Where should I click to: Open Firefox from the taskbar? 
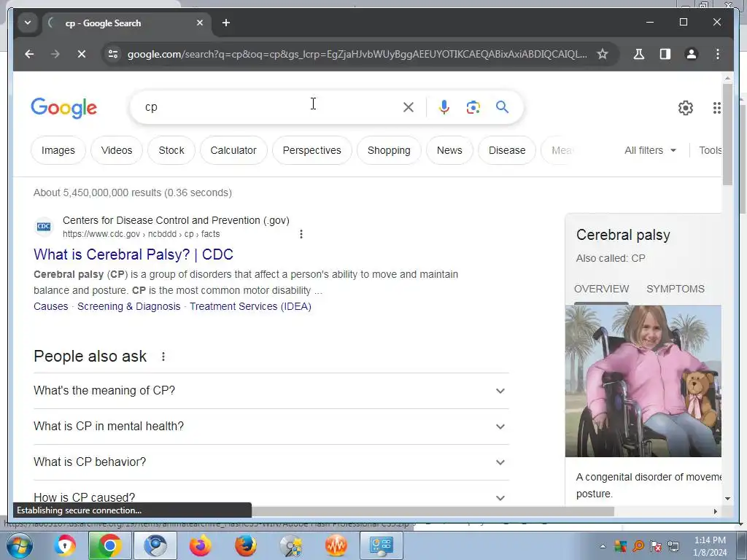[246, 545]
